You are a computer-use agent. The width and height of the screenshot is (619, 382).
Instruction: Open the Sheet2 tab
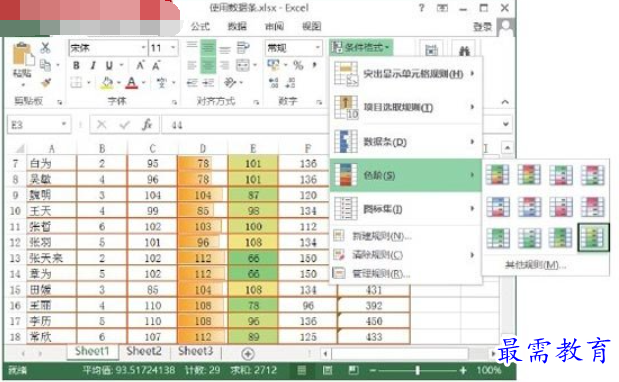point(144,351)
